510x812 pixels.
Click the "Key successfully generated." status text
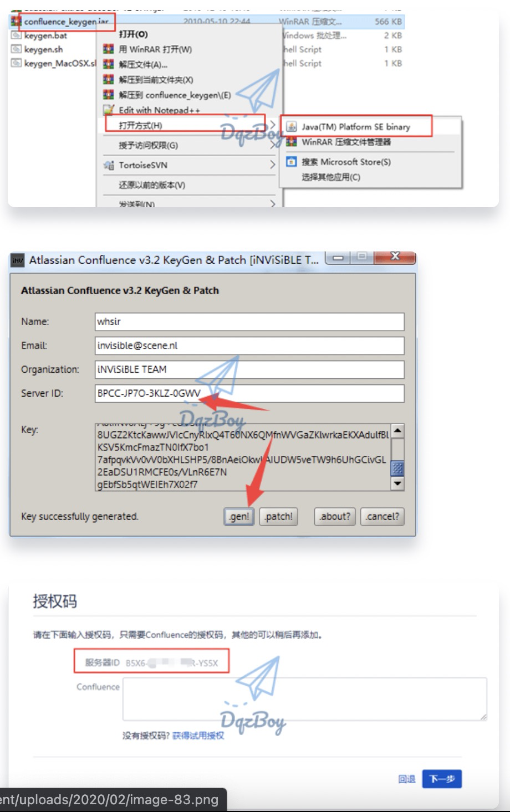click(80, 516)
